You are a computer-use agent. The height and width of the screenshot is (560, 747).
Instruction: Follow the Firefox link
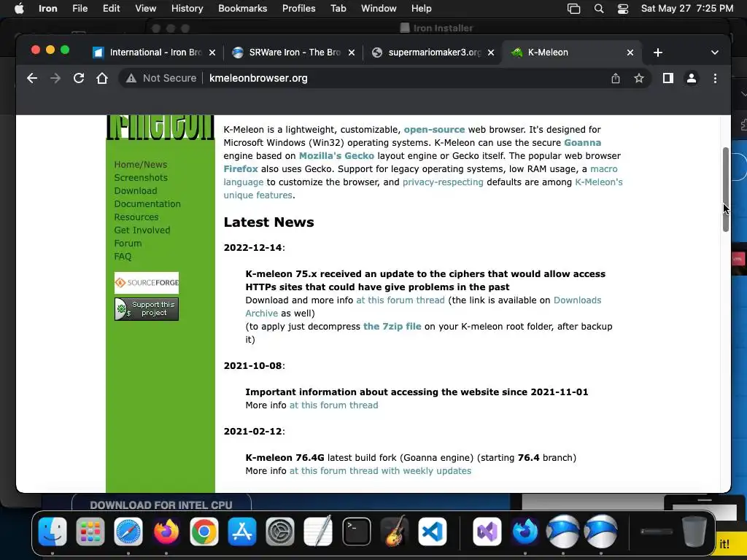(241, 168)
